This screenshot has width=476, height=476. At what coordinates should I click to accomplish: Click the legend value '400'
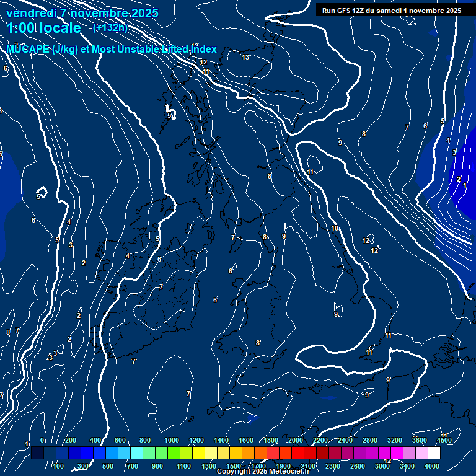(x=95, y=440)
